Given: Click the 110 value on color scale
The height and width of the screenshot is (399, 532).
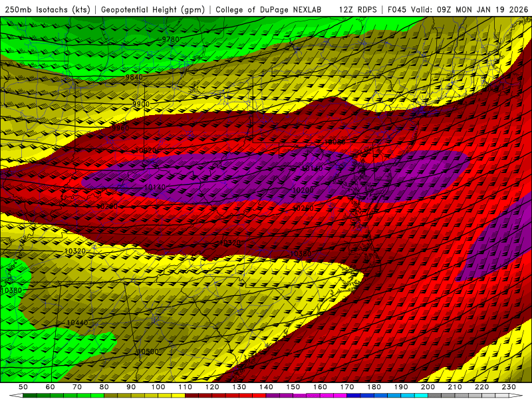Looking at the screenshot, I should (186, 387).
